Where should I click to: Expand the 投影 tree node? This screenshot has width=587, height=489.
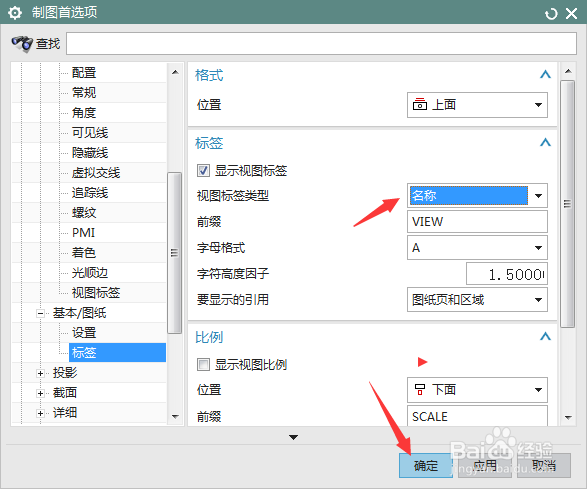click(40, 373)
